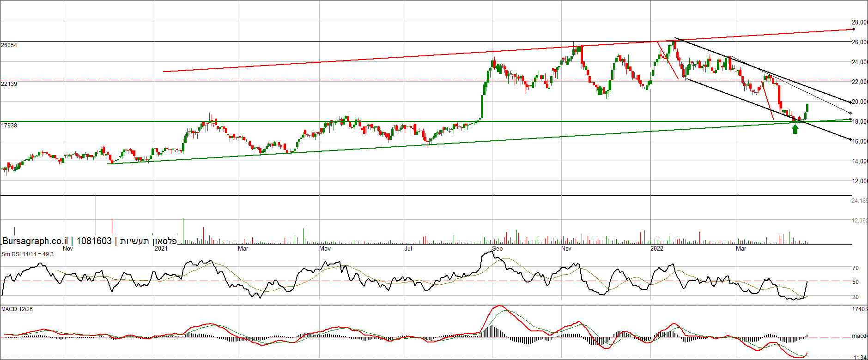Select the red trendline's right endpoint handle
Image resolution: width=868 pixels, height=360 pixels.
pyautogui.click(x=853, y=30)
